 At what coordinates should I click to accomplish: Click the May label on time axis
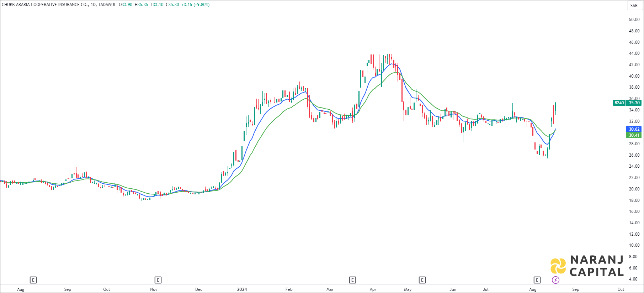click(x=408, y=289)
